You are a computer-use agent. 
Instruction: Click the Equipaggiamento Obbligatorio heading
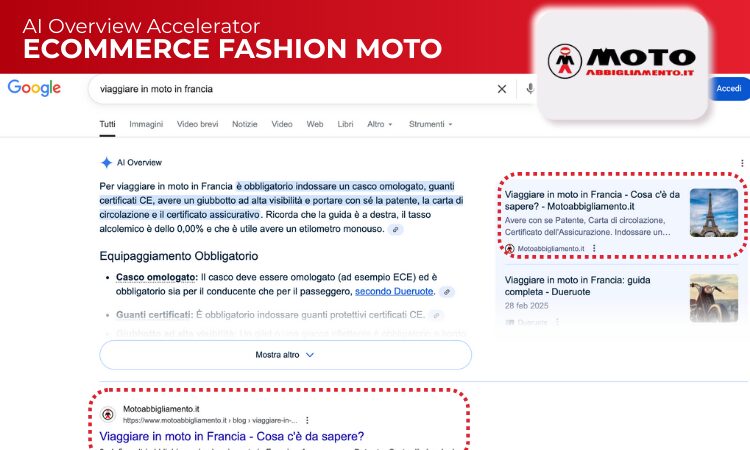179,256
